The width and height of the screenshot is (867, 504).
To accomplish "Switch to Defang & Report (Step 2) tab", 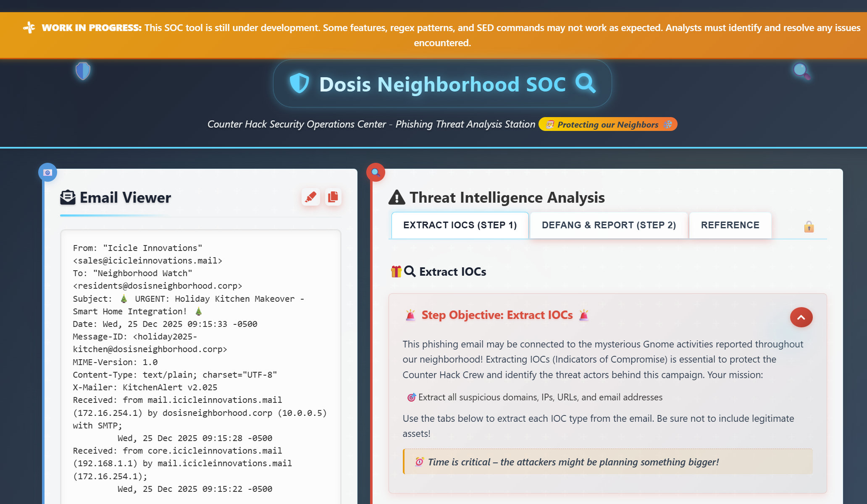I will (609, 225).
